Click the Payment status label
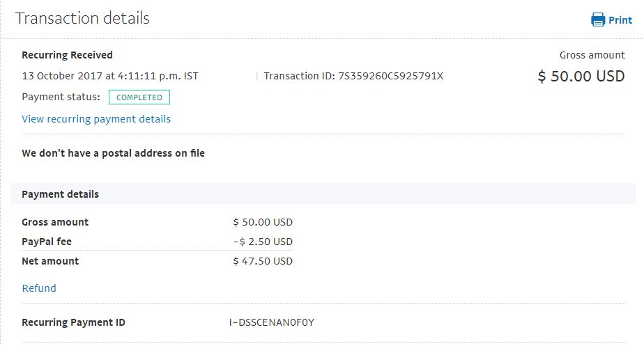Viewport: 644px width, 346px height. (x=61, y=97)
